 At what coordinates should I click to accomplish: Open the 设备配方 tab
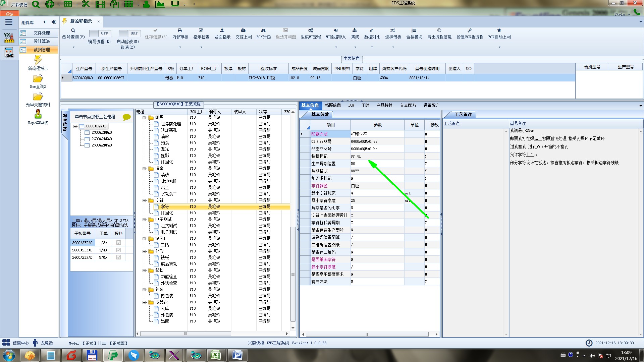(431, 105)
